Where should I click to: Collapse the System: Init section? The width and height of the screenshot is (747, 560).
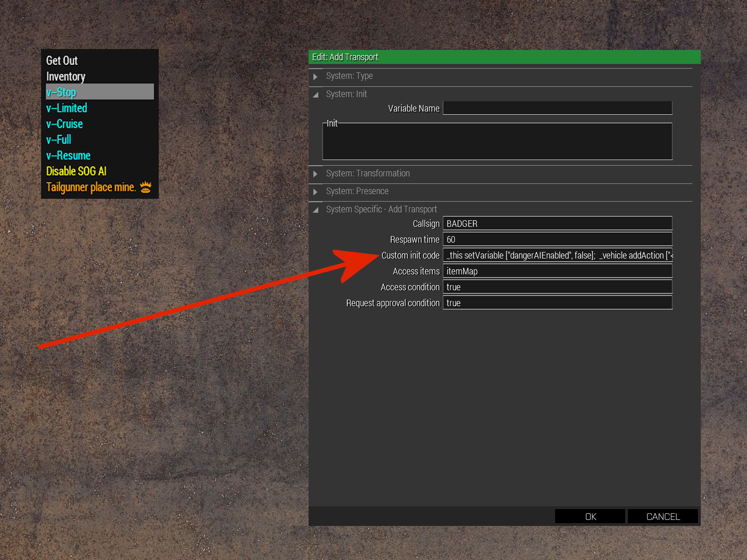[316, 94]
